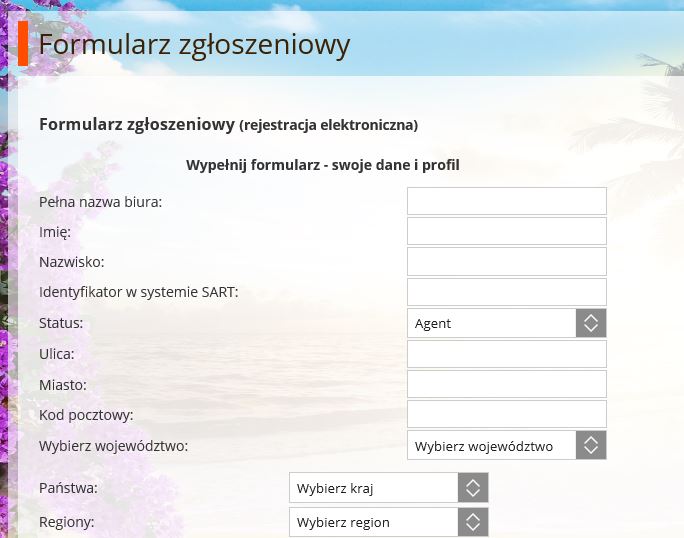Click the Wybierz region arrow icon
This screenshot has height=538, width=684.
(x=473, y=522)
